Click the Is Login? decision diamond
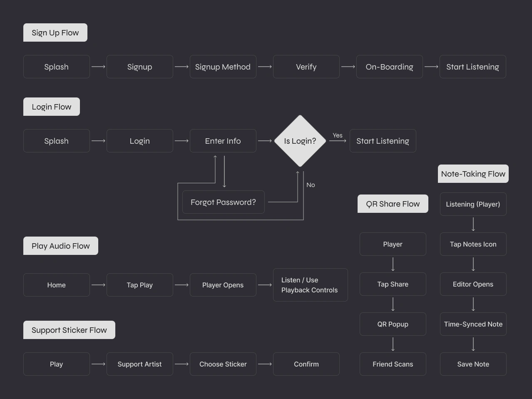Screen dimensions: 532x399 click(x=300, y=141)
